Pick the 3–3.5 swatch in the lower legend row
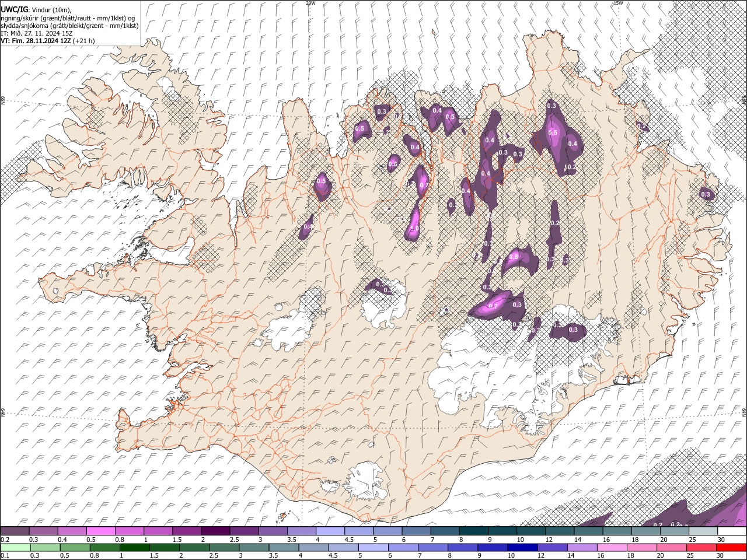 click(x=253, y=547)
